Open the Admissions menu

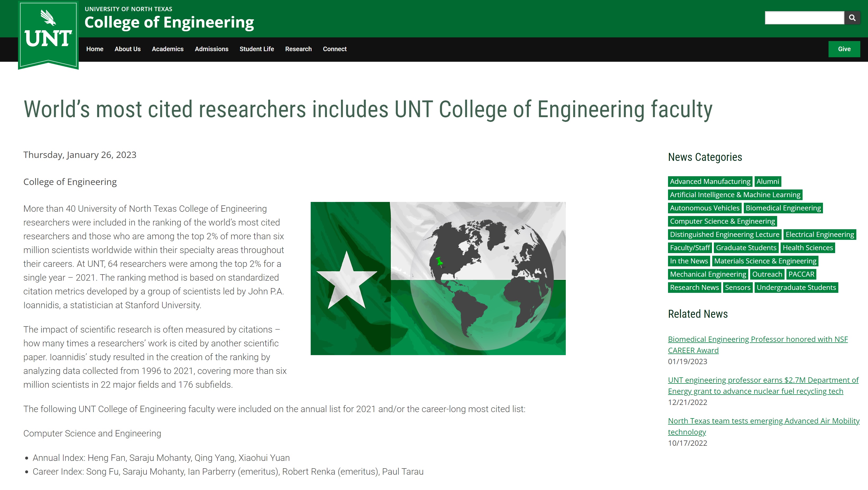pos(211,49)
